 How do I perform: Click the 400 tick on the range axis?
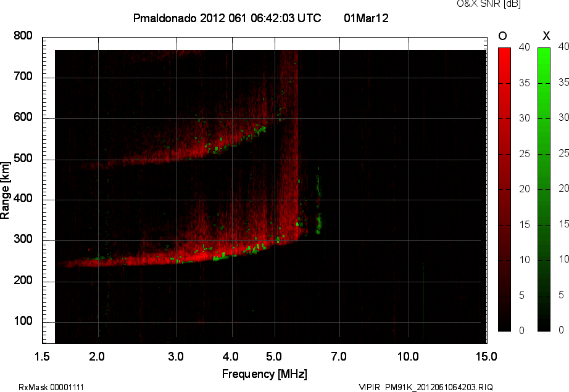click(x=23, y=199)
